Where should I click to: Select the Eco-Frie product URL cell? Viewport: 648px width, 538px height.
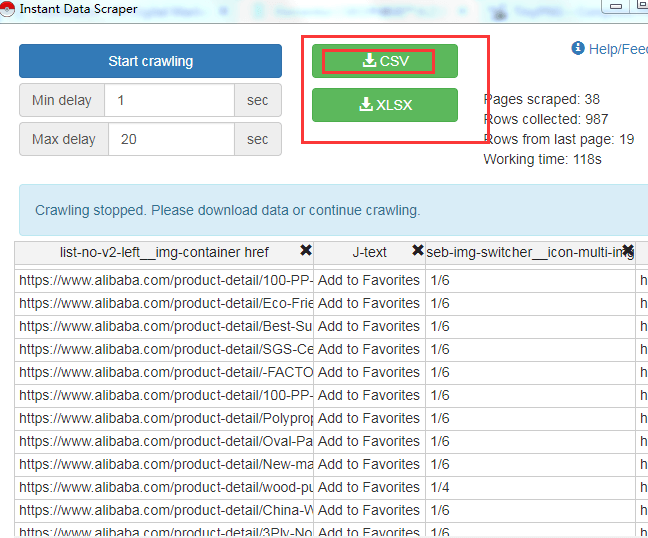click(x=164, y=304)
